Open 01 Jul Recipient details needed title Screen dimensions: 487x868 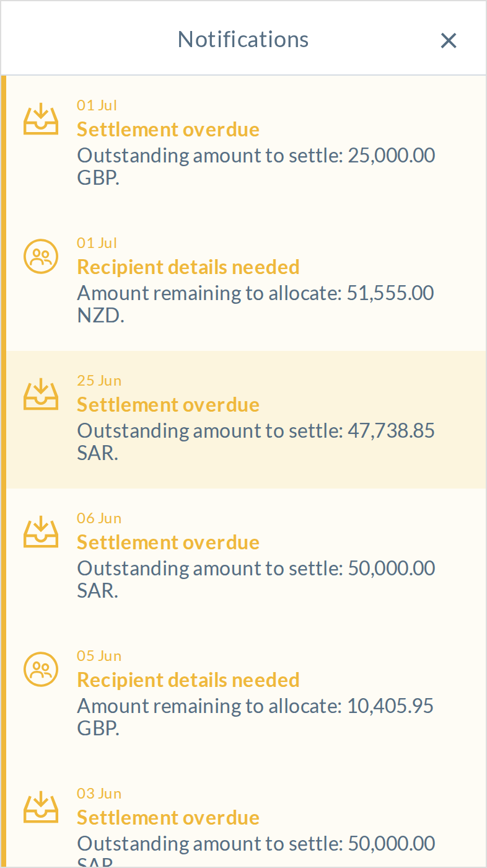188,267
